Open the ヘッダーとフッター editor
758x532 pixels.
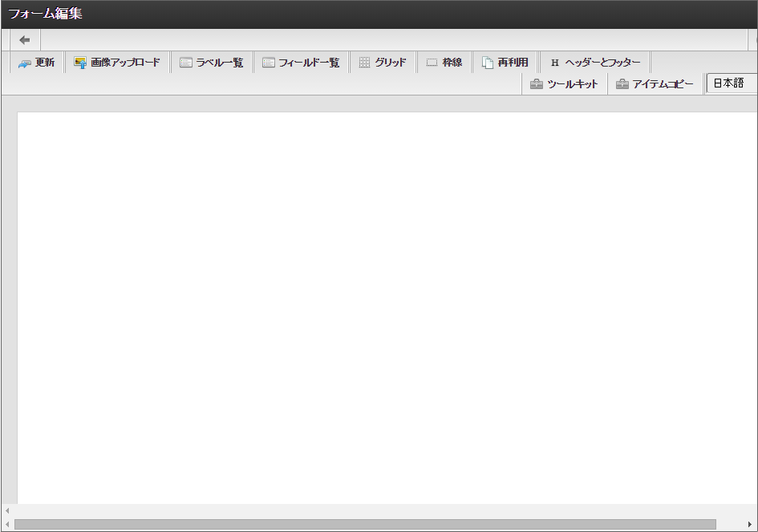[x=592, y=61]
